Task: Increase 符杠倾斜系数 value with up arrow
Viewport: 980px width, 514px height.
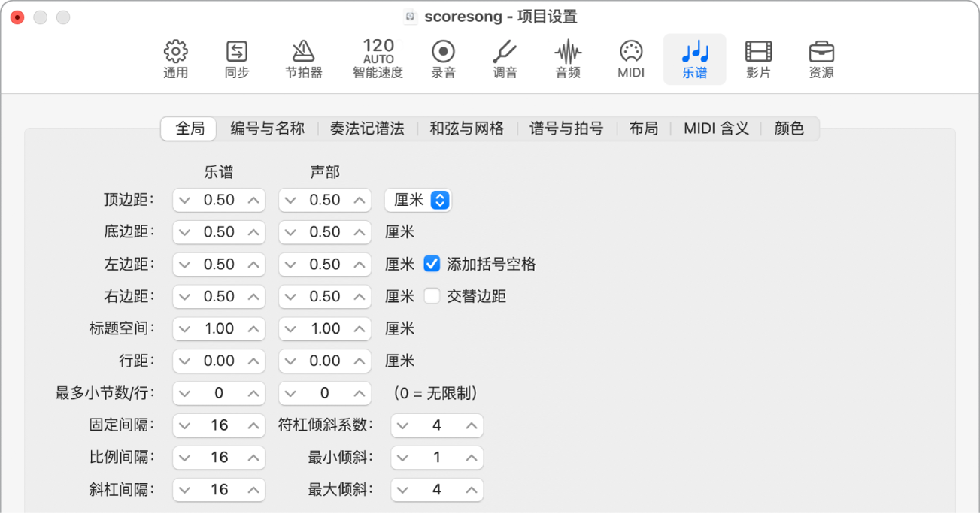Action: click(472, 425)
